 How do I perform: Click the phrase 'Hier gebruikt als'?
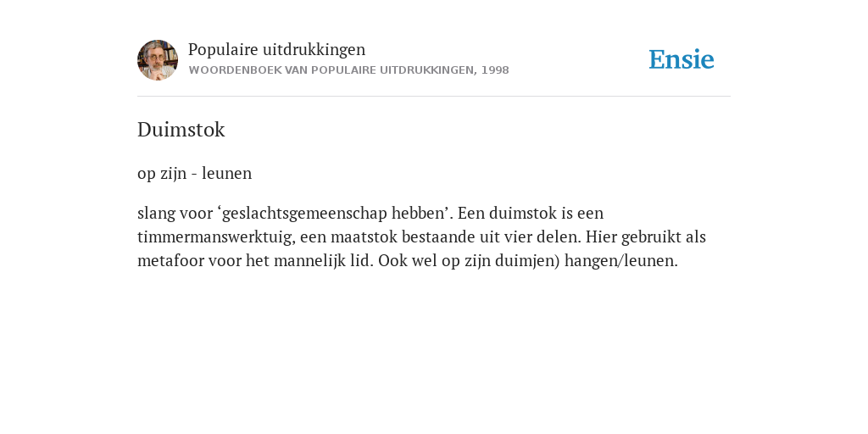click(645, 237)
